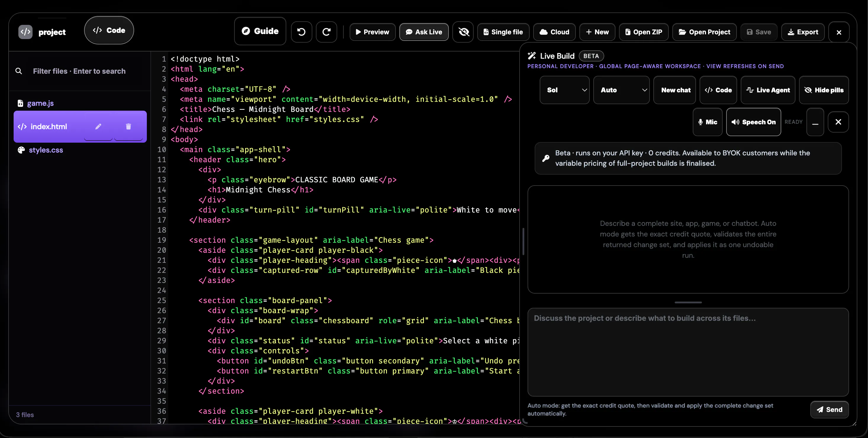The height and width of the screenshot is (438, 868).
Task: Click the '3 files' status text
Action: coord(25,415)
